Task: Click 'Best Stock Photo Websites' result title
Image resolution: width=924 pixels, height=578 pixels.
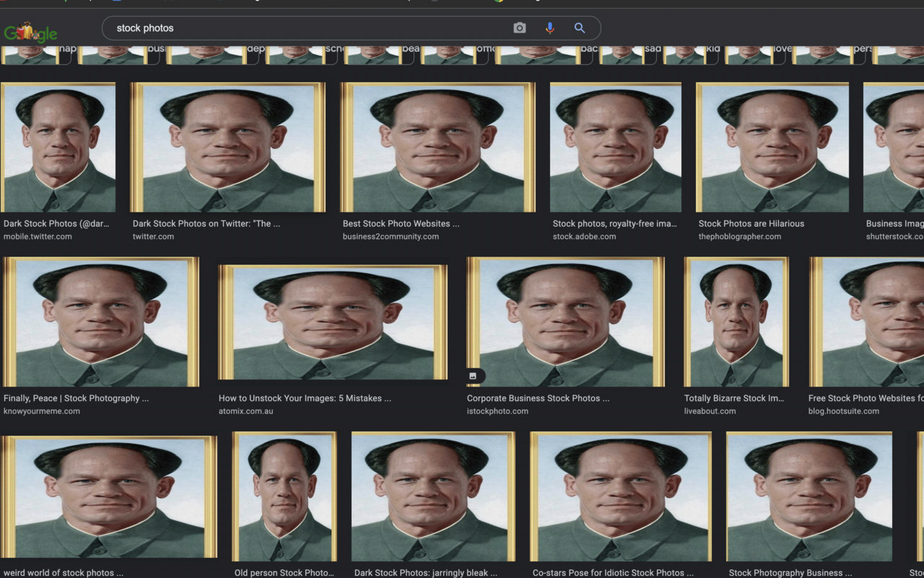Action: [x=401, y=223]
